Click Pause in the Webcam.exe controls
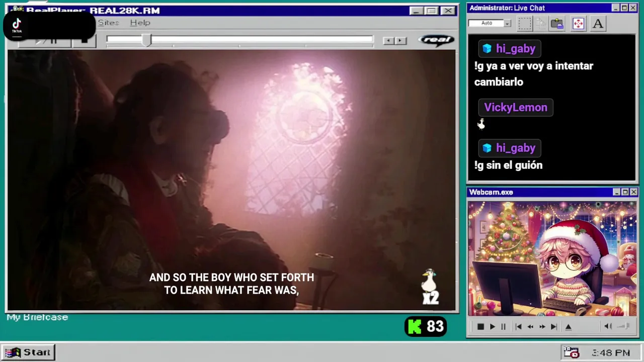 click(503, 327)
